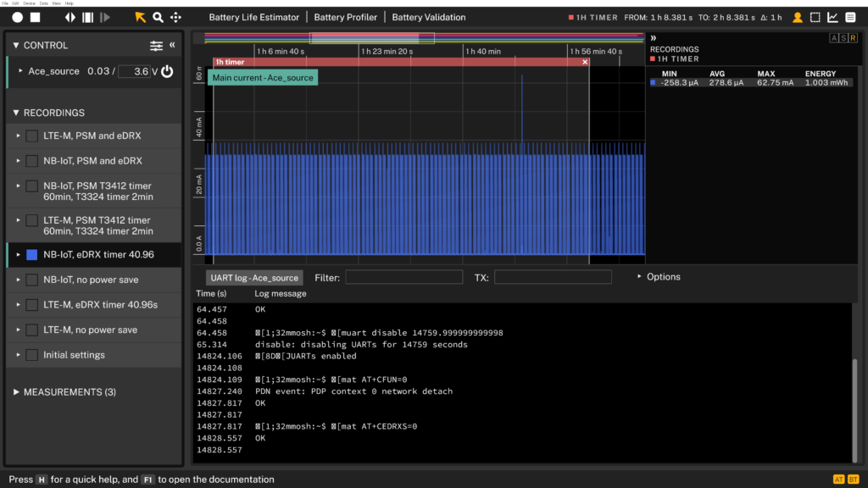Choose the four-way pan tool
Image resolution: width=868 pixels, height=488 pixels.
coord(175,17)
